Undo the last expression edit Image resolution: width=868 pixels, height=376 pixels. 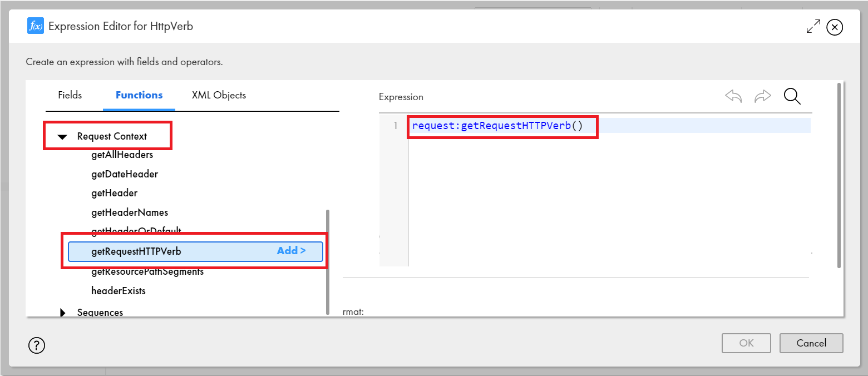pos(733,96)
